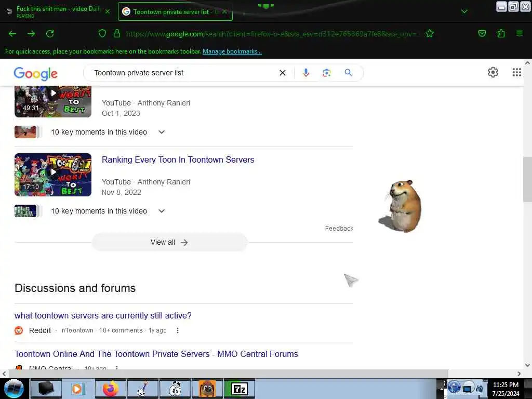Click 'Nov 8, 2022' date text
This screenshot has width=532, height=399.
pos(122,192)
